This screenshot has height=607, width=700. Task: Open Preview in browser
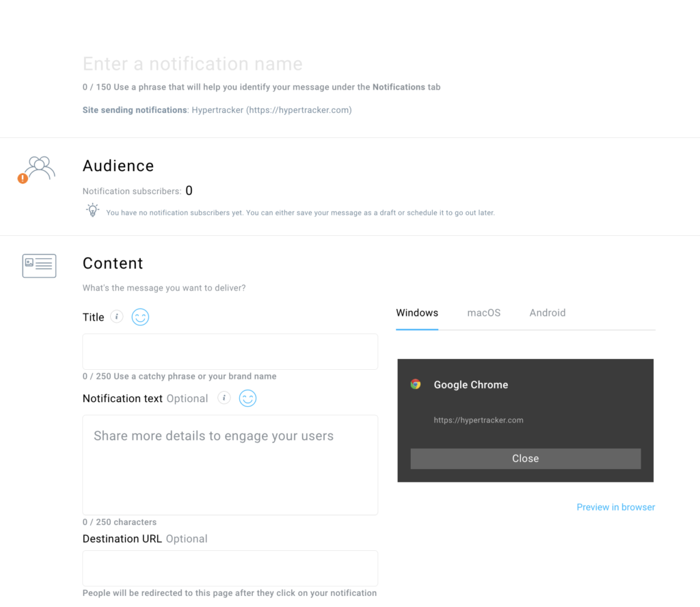pos(615,507)
